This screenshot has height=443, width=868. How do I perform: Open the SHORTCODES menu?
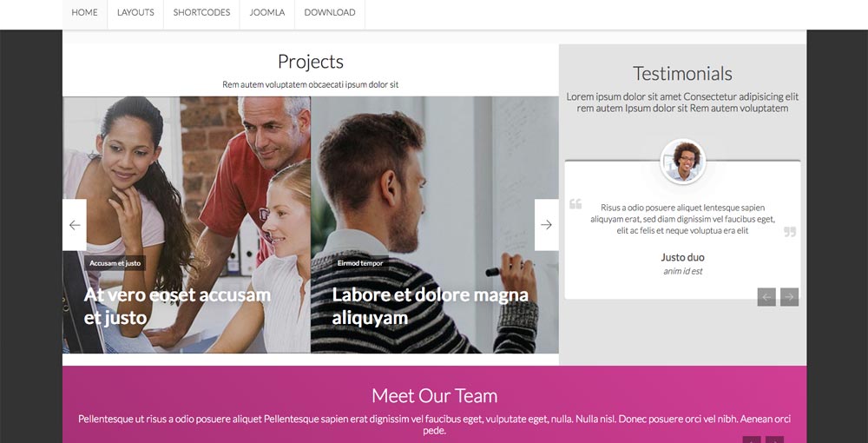[x=201, y=13]
